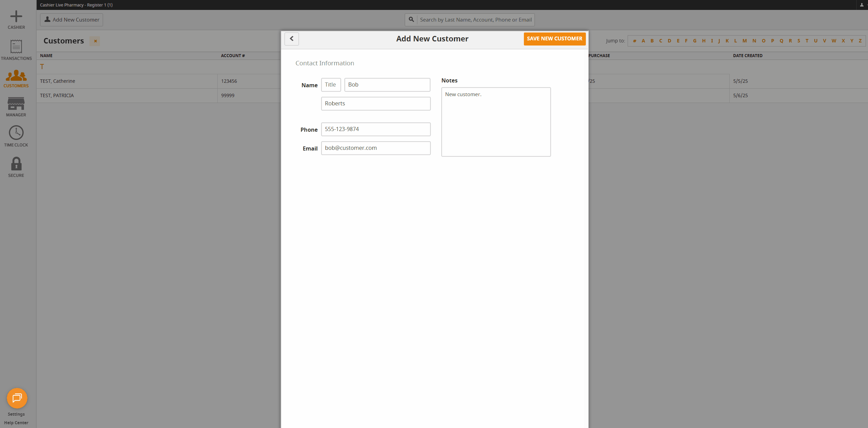Image resolution: width=868 pixels, height=428 pixels.
Task: Open the support chat bubble
Action: pos(17,398)
